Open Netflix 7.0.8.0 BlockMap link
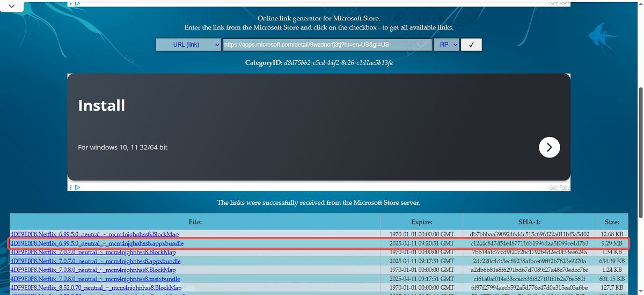Viewport: 644px width, 295px height. click(93, 270)
